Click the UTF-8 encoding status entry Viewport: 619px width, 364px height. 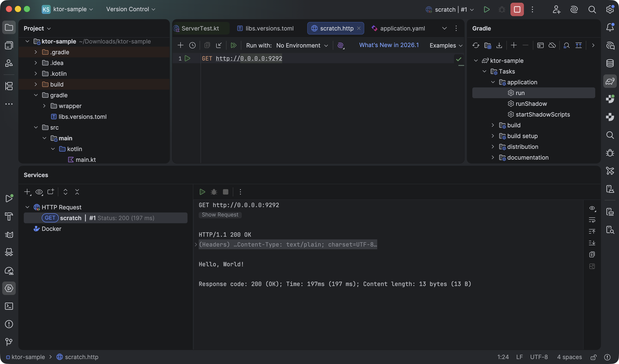point(539,357)
